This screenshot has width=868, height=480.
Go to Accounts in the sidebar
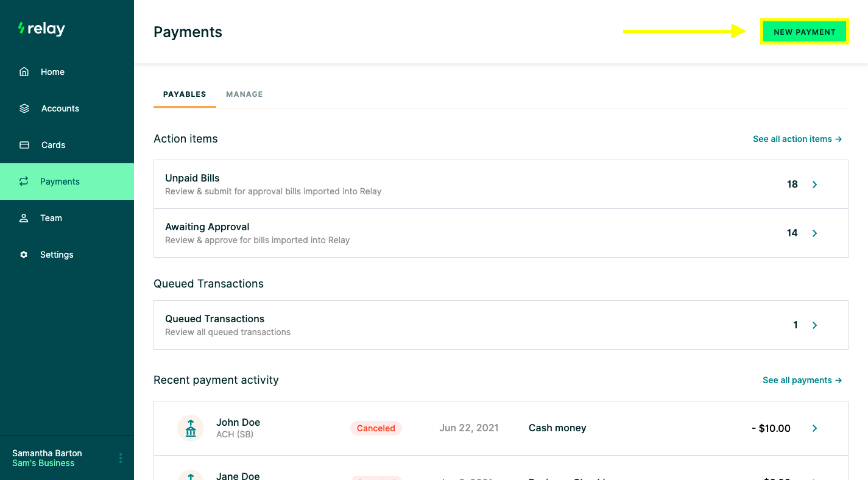[x=67, y=108]
